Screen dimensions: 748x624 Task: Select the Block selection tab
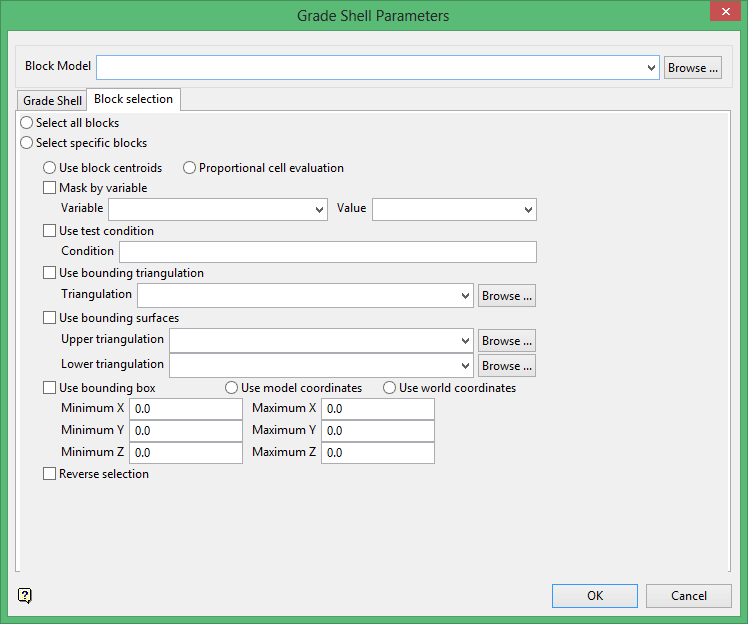(x=133, y=99)
